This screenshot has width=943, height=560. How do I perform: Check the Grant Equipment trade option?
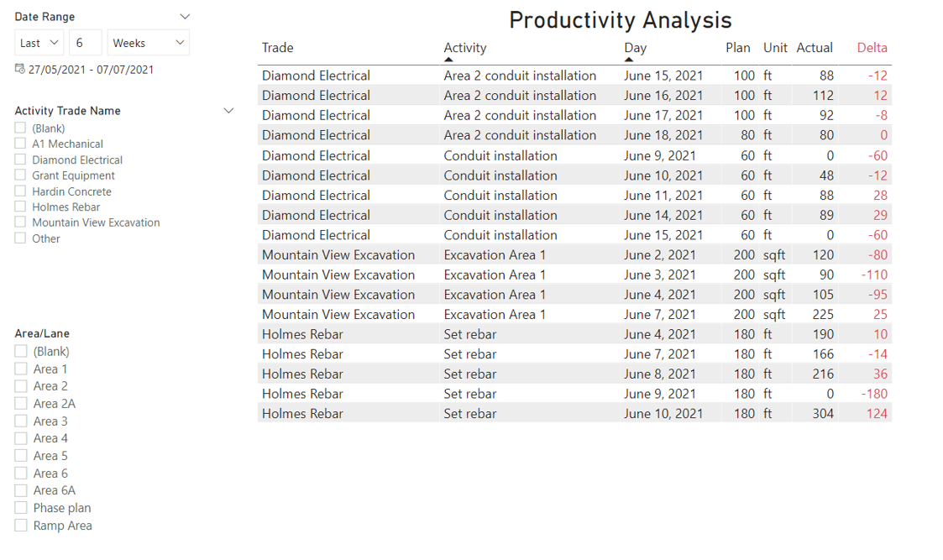19,175
